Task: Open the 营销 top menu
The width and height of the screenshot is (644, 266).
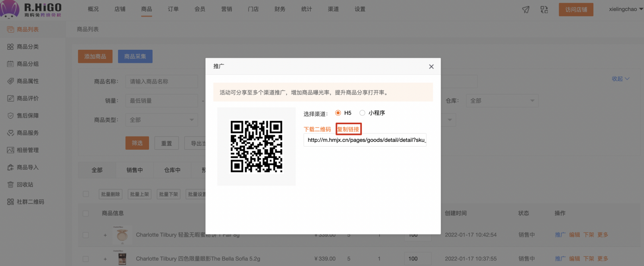Action: 227,9
